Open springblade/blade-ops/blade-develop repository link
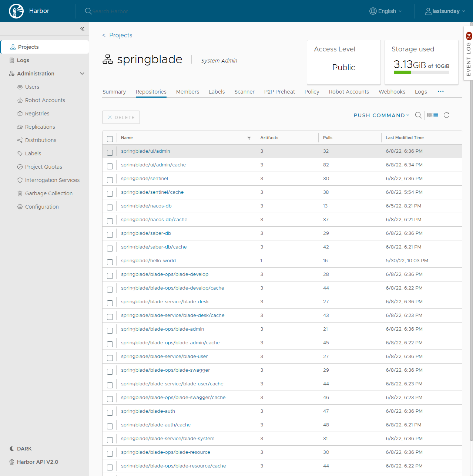This screenshot has height=476, width=473. point(165,274)
